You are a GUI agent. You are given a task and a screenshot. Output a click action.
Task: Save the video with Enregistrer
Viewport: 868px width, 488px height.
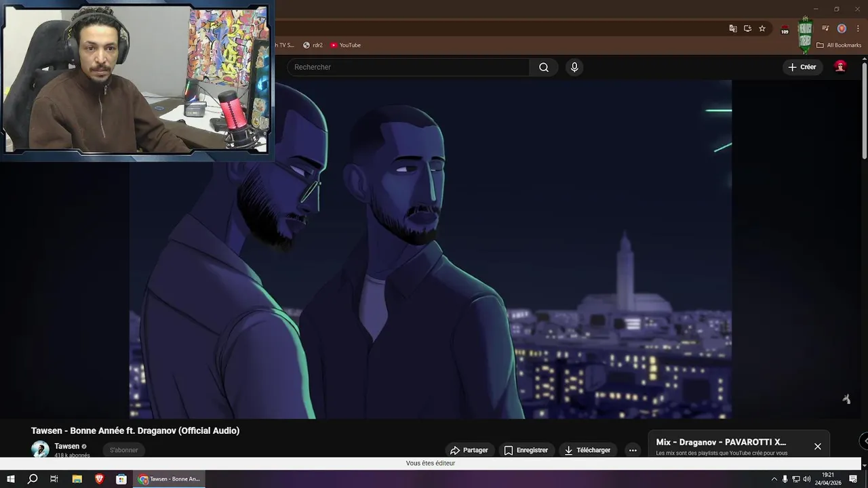pos(526,450)
